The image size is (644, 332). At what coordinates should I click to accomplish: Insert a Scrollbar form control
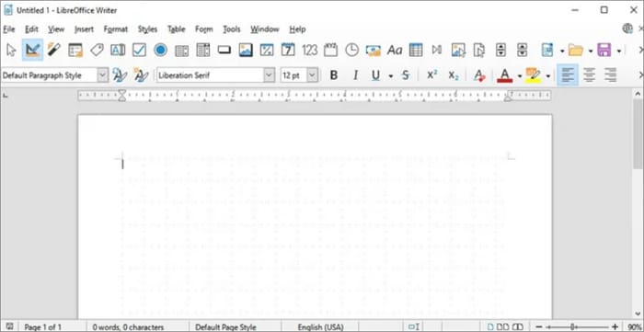[x=522, y=50]
